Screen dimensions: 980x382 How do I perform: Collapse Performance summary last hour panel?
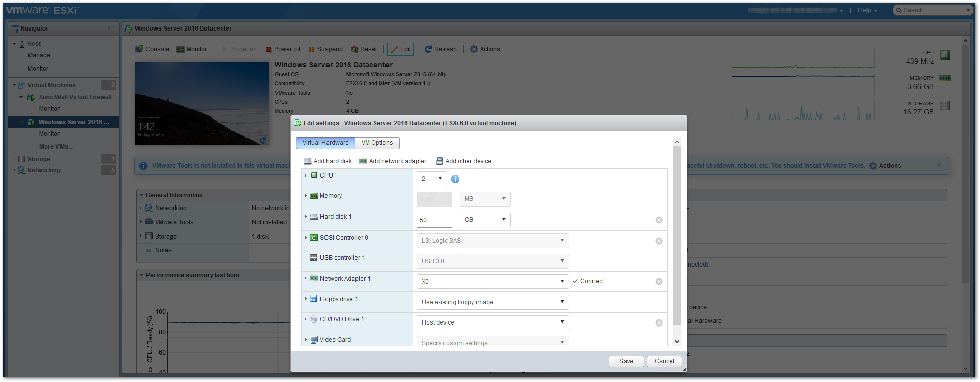pyautogui.click(x=141, y=275)
